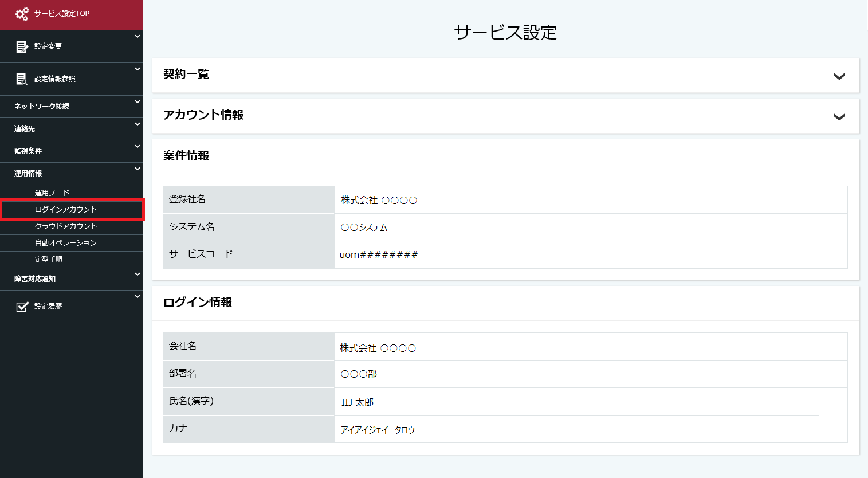
Task: Open ログインアカウント submenu item
Action: [72, 210]
